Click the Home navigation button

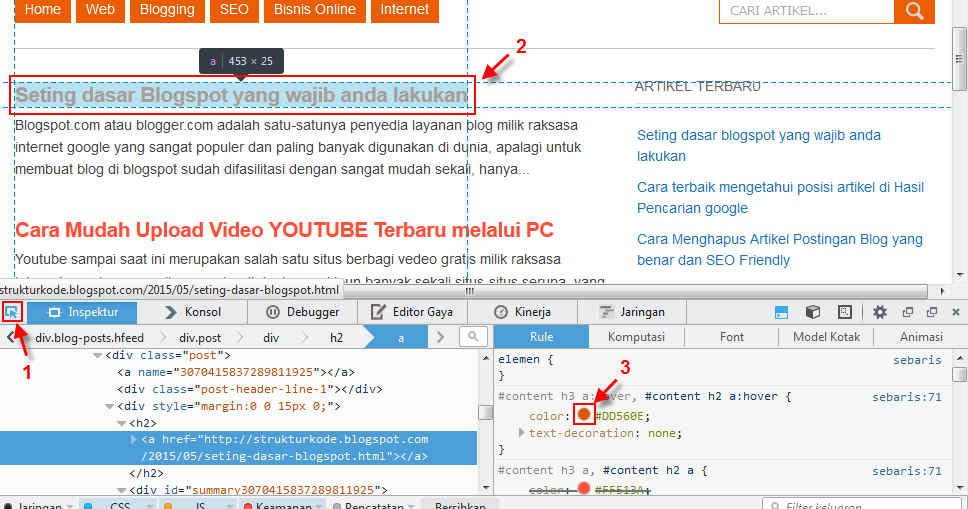coord(43,11)
